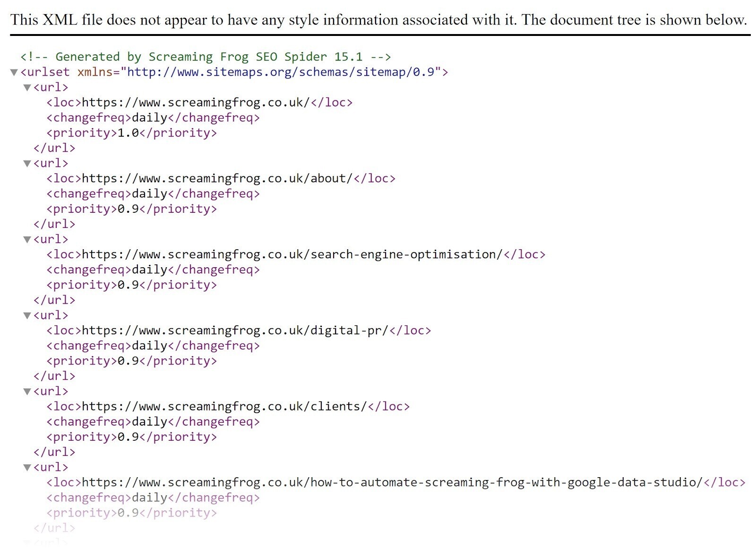The width and height of the screenshot is (756, 550).
Task: Click the daily changefreq in about entry
Action: click(x=150, y=193)
